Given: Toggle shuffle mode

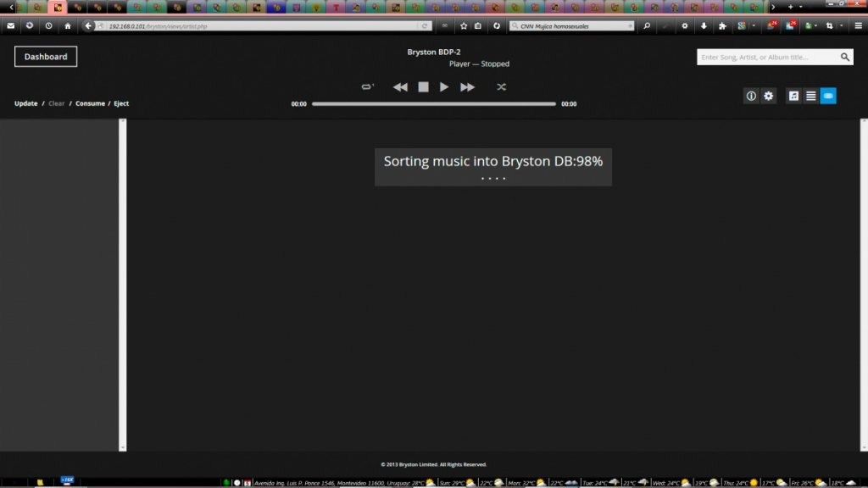Looking at the screenshot, I should 502,87.
